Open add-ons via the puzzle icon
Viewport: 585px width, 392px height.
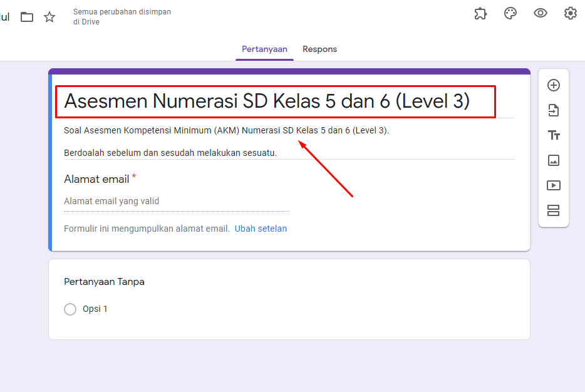point(480,13)
